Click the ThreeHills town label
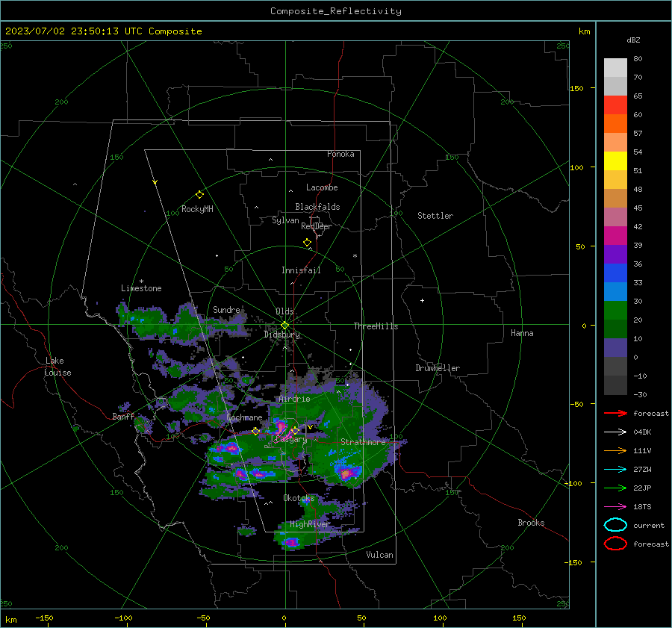Viewport: 672px width, 628px height. click(376, 326)
